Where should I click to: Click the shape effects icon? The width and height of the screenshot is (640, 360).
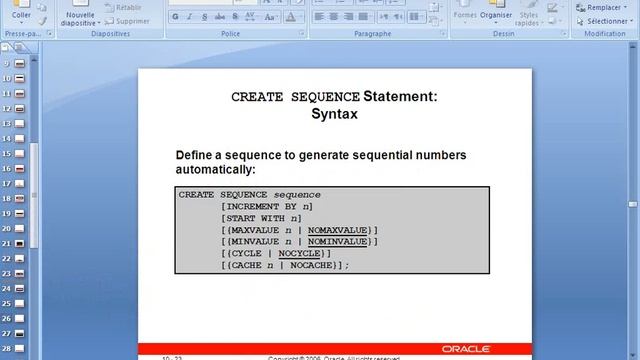click(x=553, y=21)
